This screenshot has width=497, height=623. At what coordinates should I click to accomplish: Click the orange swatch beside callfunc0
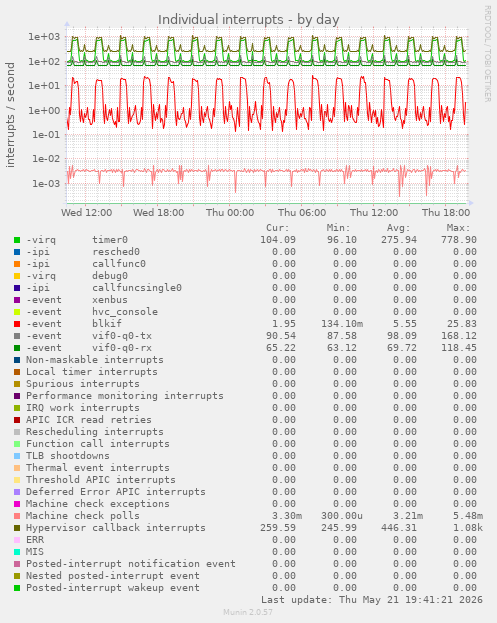[17, 264]
